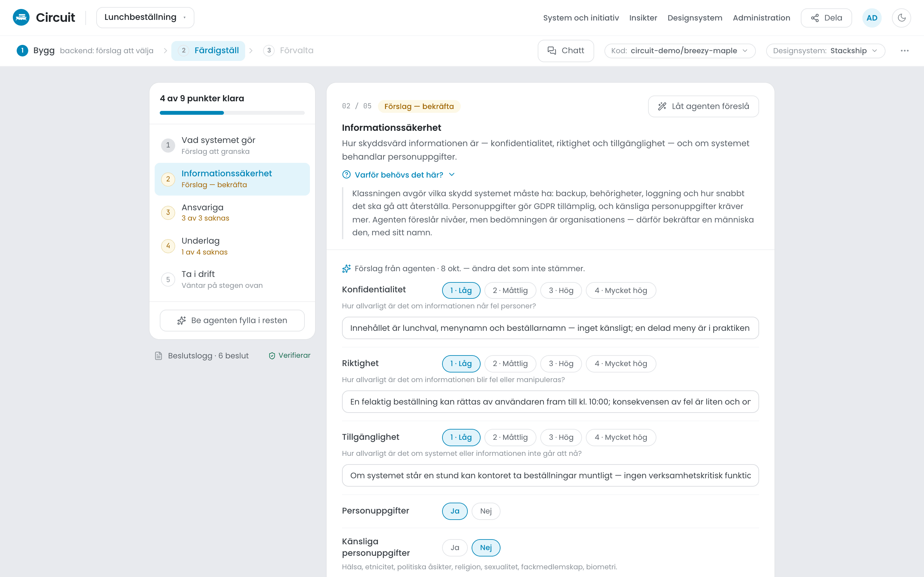Expand the Kod circuit-demo/breezy-maple dropdown
This screenshot has height=577, width=924.
(680, 51)
